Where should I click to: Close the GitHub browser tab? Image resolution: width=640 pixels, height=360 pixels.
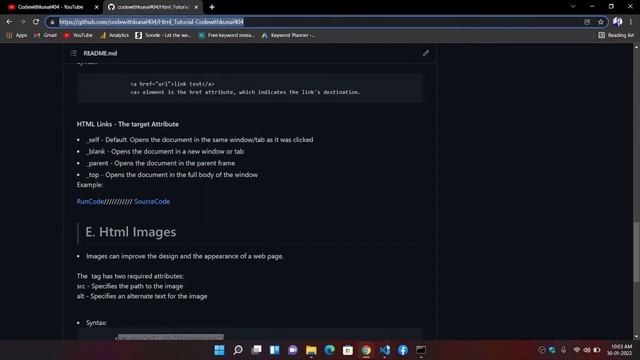[196, 7]
